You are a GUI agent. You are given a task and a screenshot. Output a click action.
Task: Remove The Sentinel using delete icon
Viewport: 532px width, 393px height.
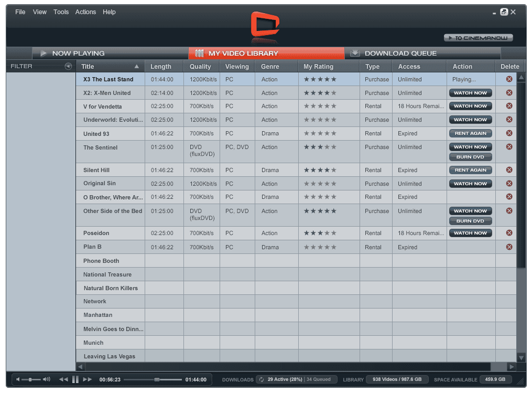(x=509, y=147)
